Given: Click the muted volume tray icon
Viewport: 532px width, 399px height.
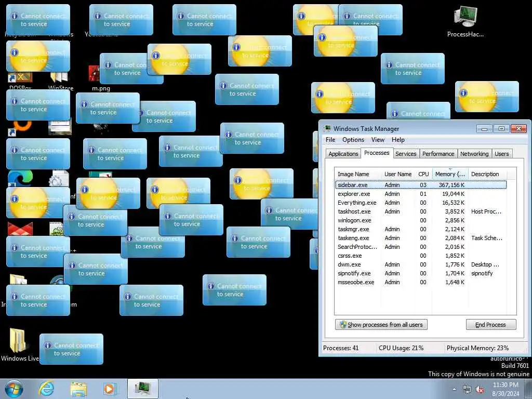Looking at the screenshot, I should (480, 390).
